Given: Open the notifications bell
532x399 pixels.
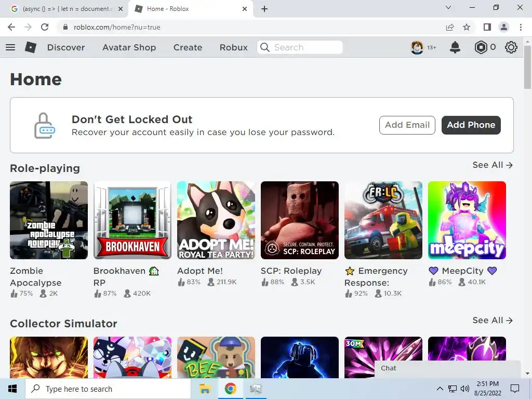Looking at the screenshot, I should coord(455,47).
